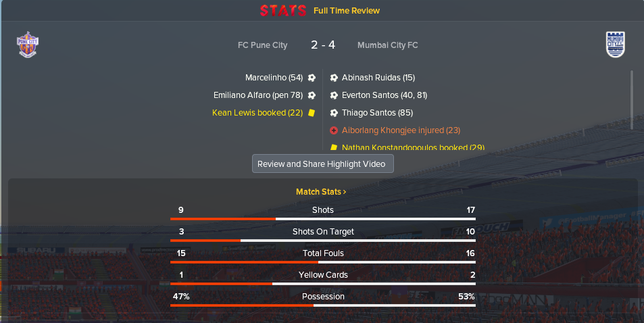Click the ball icon next to Everton Santos

pos(334,95)
